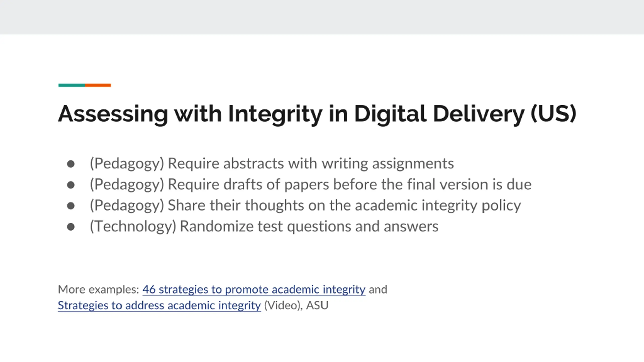Click the "(Technology)" tag in the last bullet

point(133,226)
